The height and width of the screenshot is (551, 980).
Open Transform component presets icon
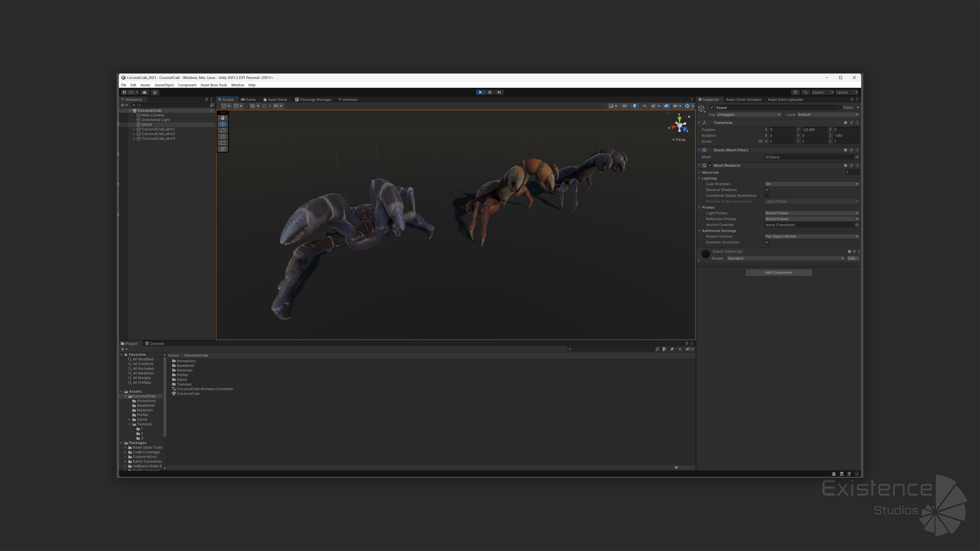[851, 123]
